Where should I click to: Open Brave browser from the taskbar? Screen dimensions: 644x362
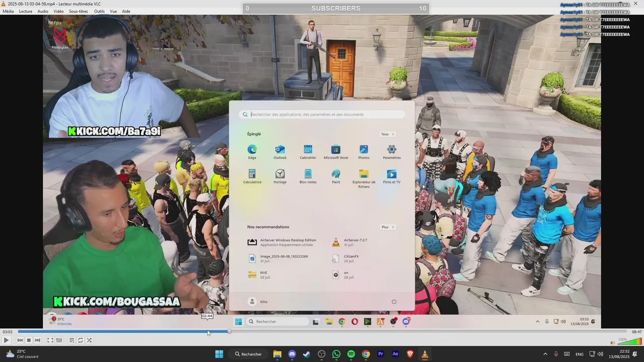pyautogui.click(x=410, y=354)
